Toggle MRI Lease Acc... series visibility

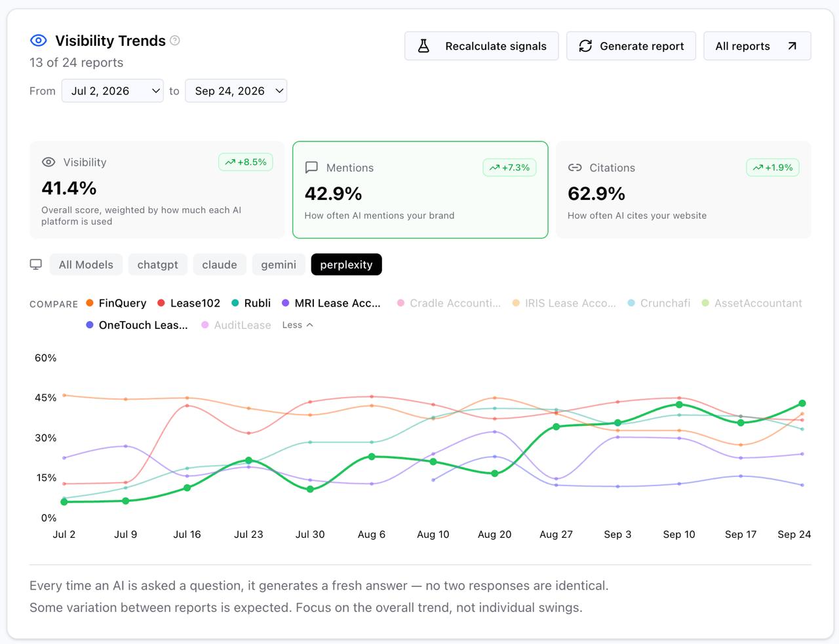[331, 303]
